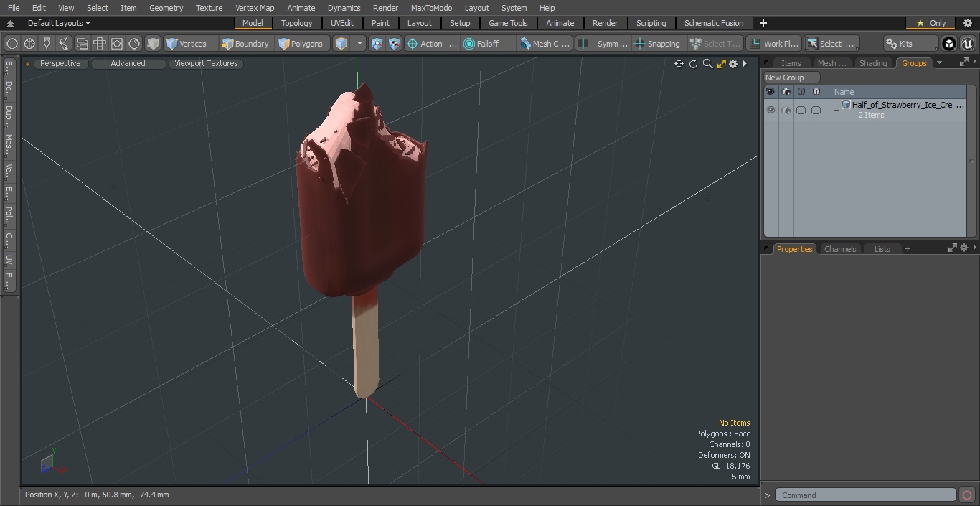Toggle the star Only button
Image resolution: width=980 pixels, height=506 pixels.
click(931, 23)
